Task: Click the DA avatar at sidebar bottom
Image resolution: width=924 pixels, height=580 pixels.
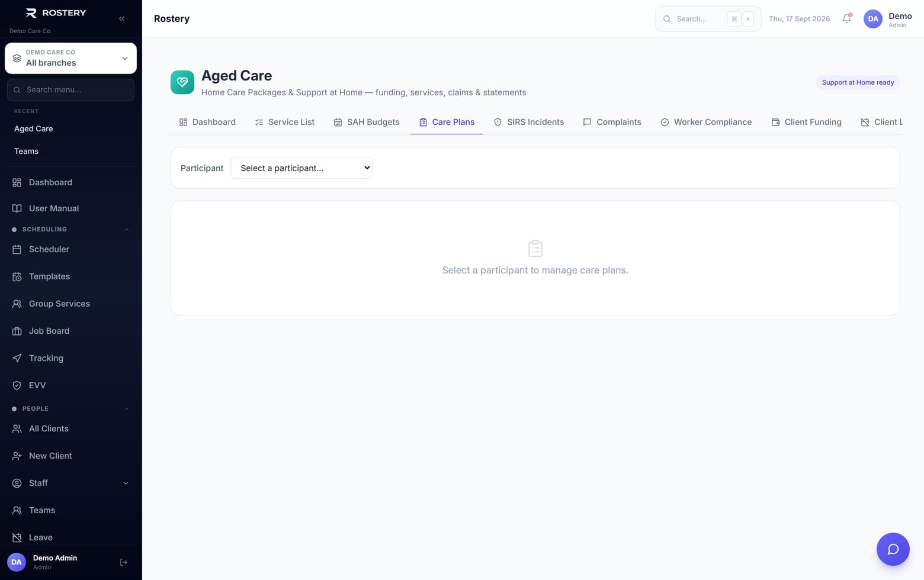Action: (x=17, y=562)
